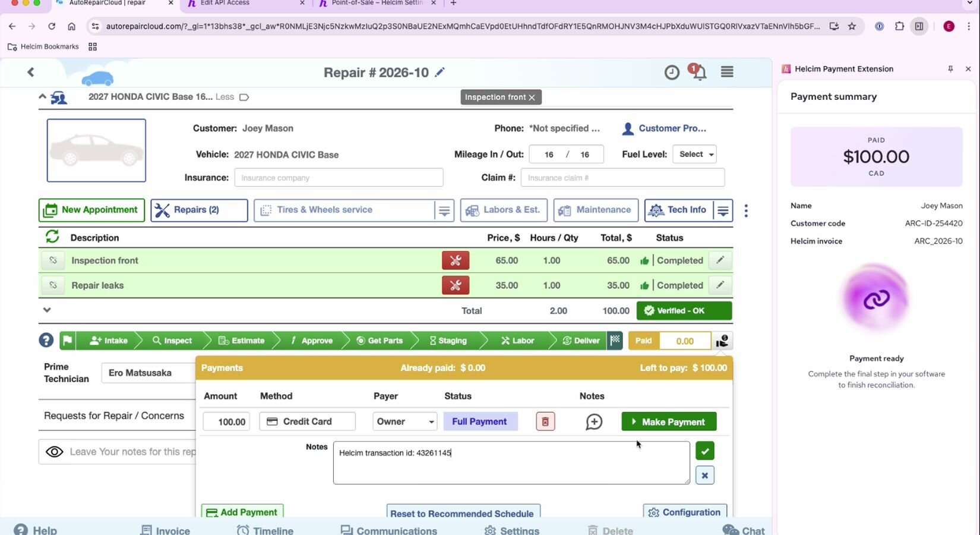Edit the Repair leaks row with pencil icon

720,285
